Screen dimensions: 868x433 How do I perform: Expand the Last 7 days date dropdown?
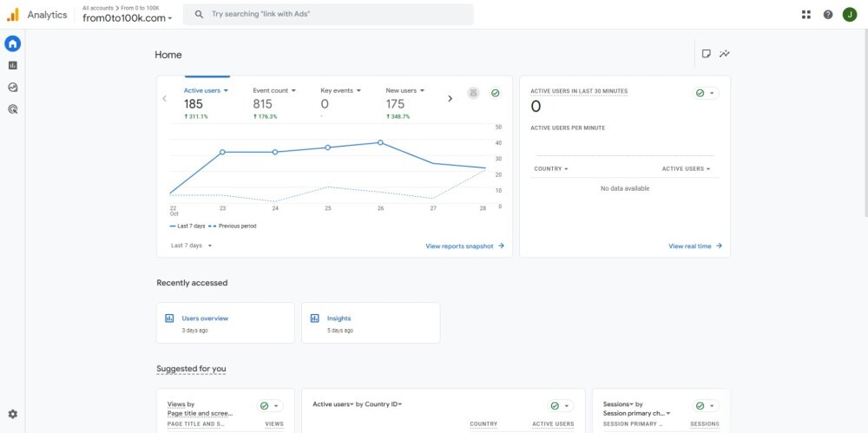191,246
